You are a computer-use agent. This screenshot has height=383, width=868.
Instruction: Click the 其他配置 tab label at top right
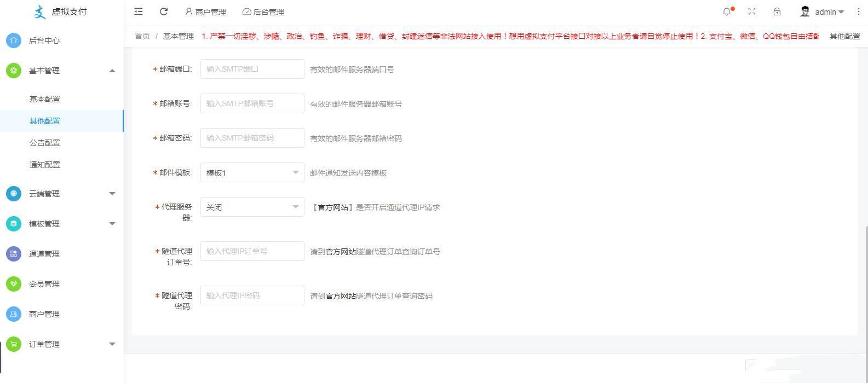tap(844, 36)
